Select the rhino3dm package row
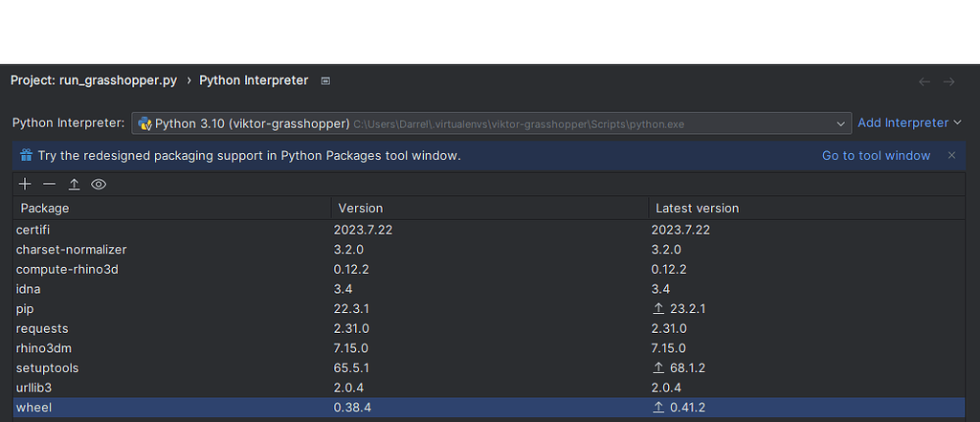Viewport: 980px width, 422px height. click(x=489, y=348)
